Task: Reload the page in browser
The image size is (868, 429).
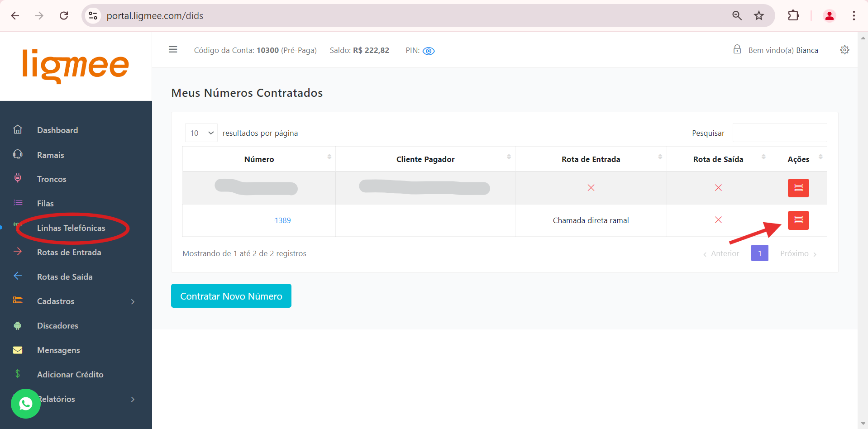Action: click(64, 16)
